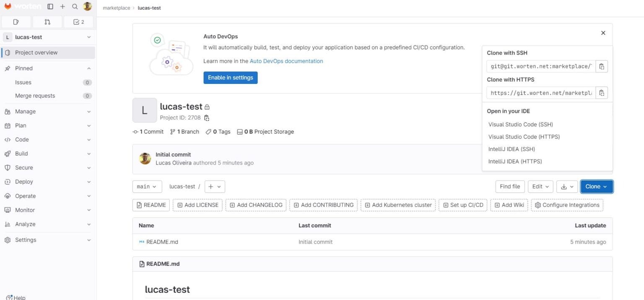Copy the Project ID to clipboard
Screen dimensions: 644x300
coord(206,118)
